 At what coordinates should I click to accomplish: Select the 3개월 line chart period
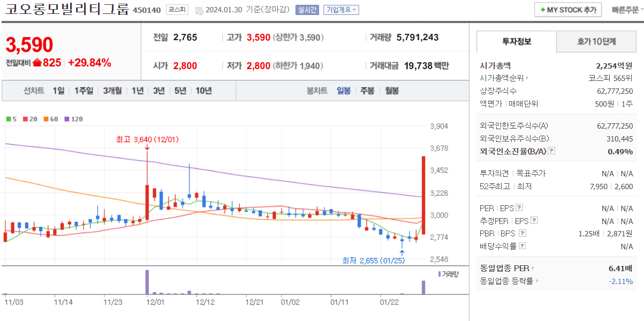pyautogui.click(x=112, y=91)
